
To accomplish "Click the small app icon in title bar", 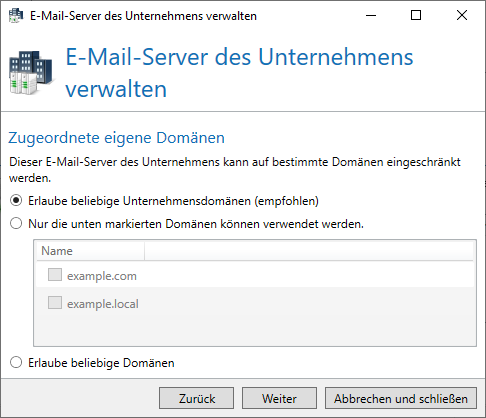I will [16, 15].
